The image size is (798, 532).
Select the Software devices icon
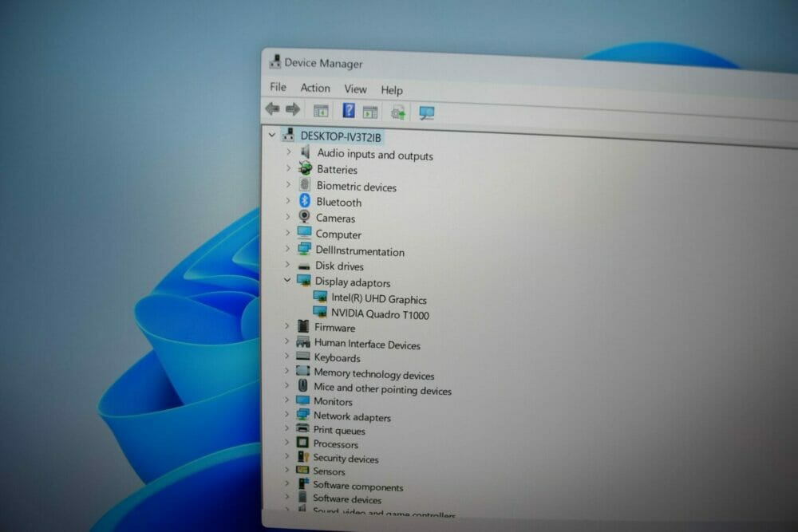[302, 497]
